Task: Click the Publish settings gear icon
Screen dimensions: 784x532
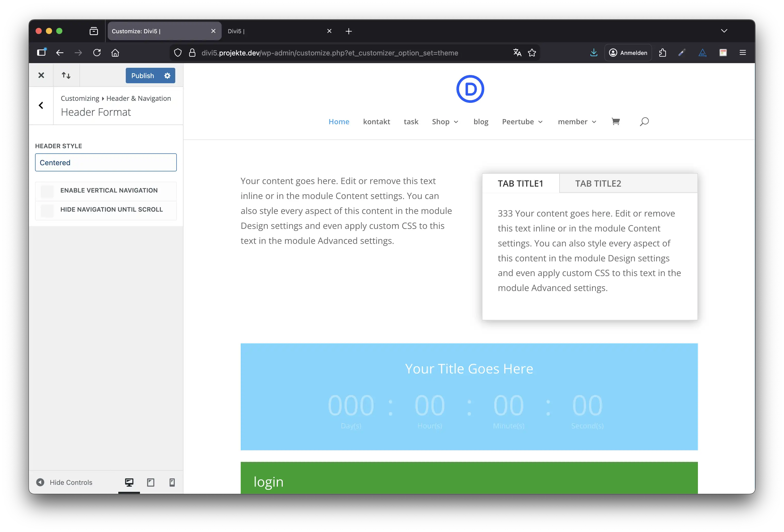Action: 167,76
